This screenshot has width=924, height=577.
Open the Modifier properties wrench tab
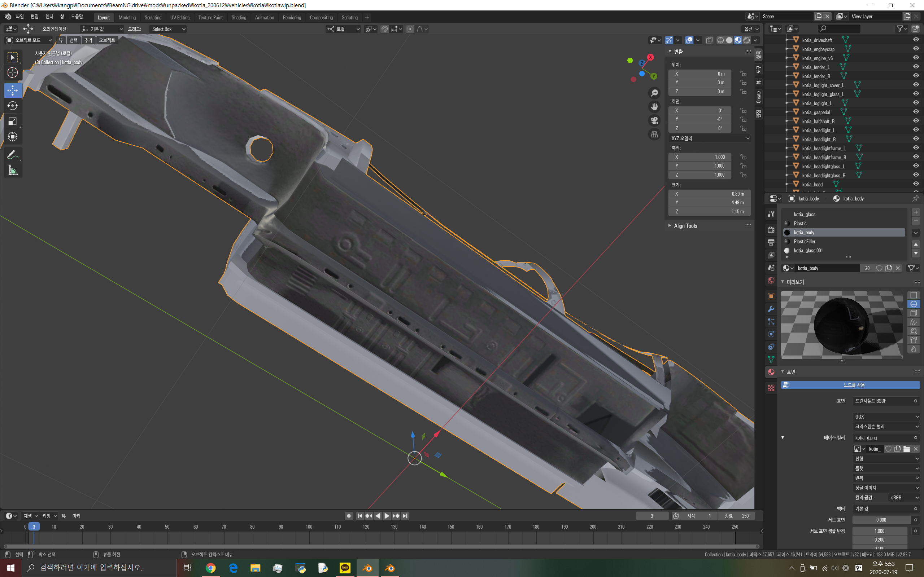[771, 309]
